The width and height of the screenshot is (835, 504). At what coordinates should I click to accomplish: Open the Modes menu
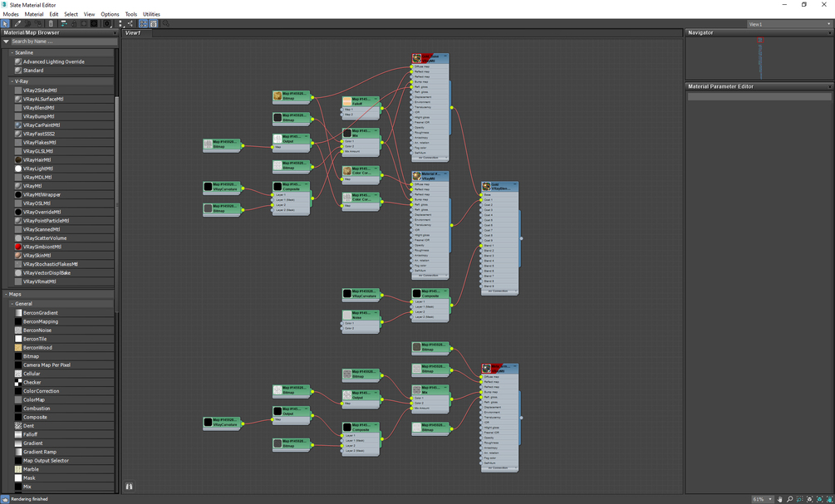pos(11,14)
